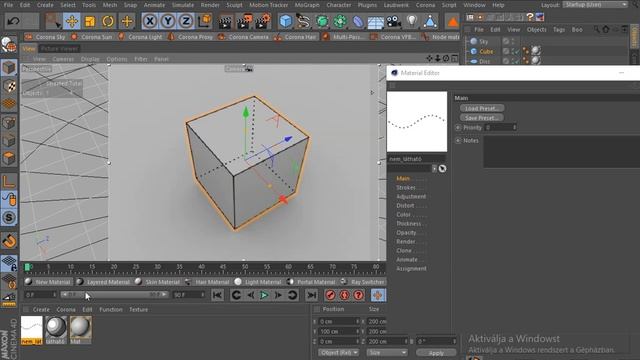Open the Corona menu in top bar
The width and height of the screenshot is (640, 360).
tap(425, 5)
